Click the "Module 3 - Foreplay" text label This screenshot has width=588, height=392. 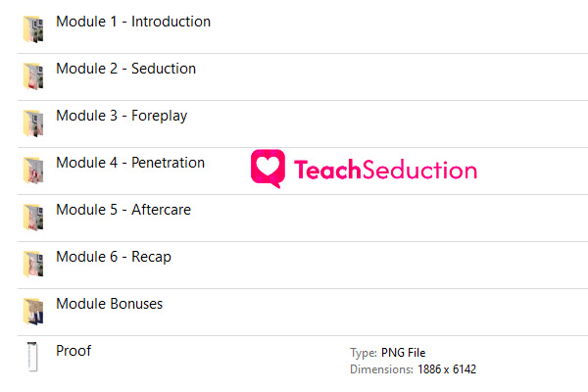click(122, 116)
